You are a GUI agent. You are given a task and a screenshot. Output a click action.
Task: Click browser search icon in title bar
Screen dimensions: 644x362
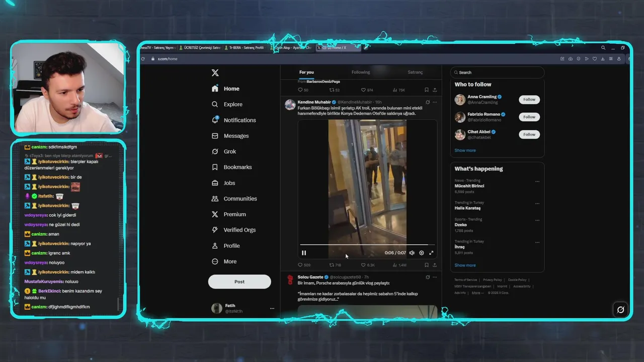coord(603,48)
